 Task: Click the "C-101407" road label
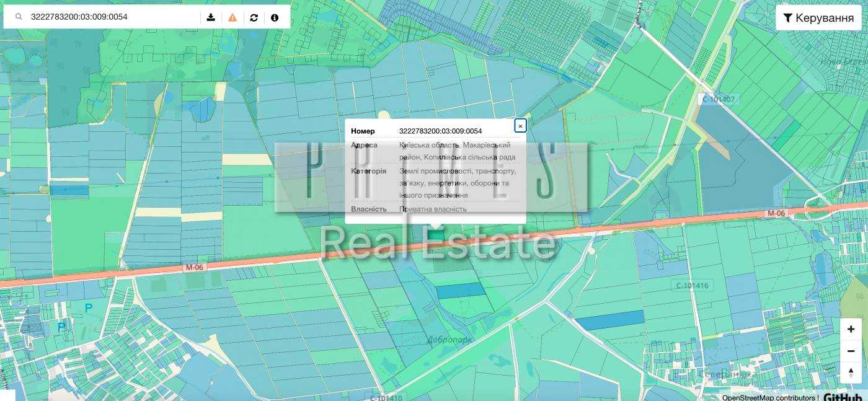[x=719, y=99]
